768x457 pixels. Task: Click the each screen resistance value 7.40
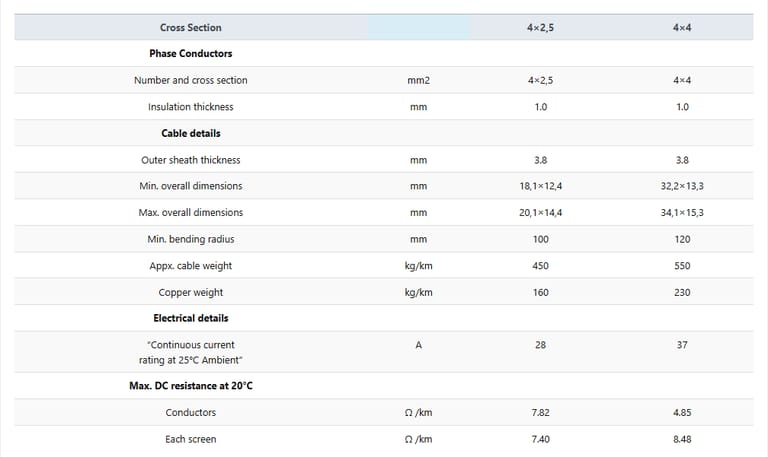point(540,439)
